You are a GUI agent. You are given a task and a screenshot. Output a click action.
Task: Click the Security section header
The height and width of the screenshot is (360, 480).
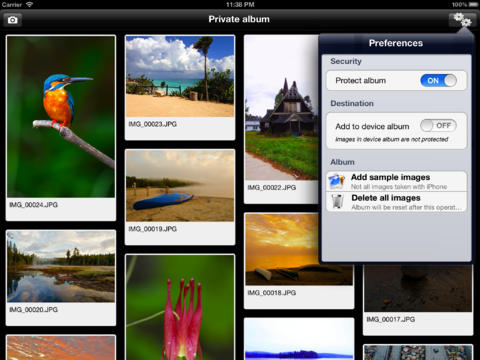(x=346, y=61)
